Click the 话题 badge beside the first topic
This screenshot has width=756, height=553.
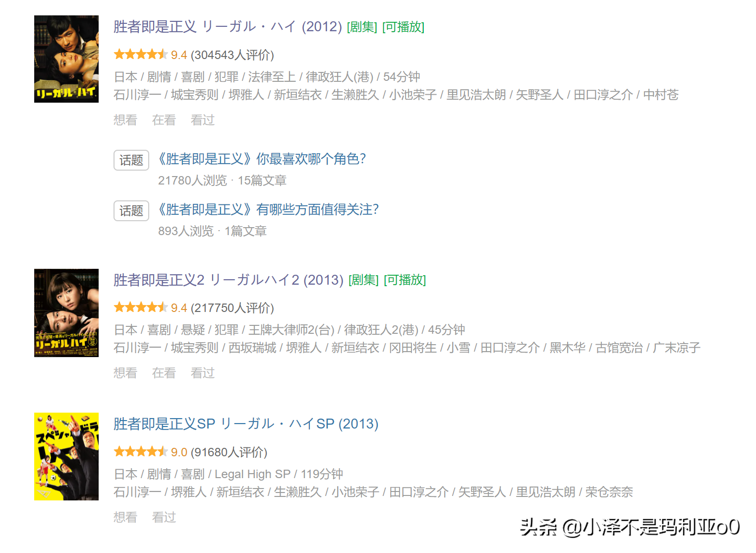coord(131,160)
